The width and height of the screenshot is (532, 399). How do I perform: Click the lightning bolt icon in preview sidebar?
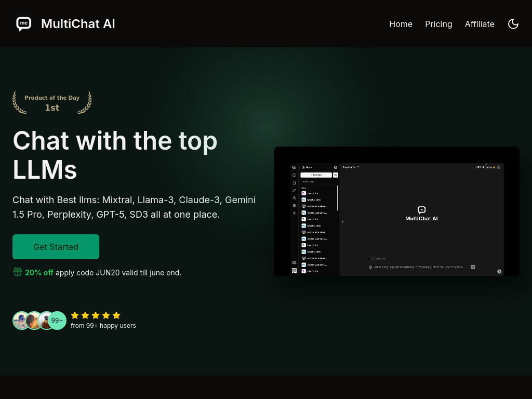click(294, 212)
